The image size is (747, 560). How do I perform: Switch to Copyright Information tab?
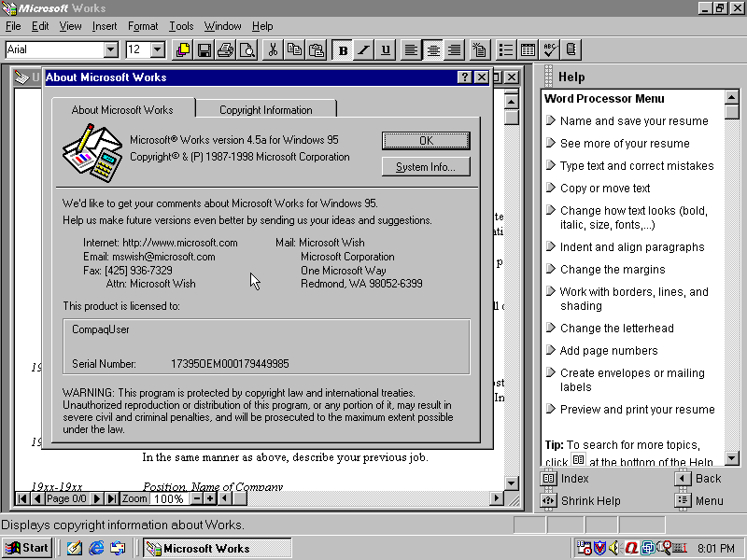[x=266, y=109]
